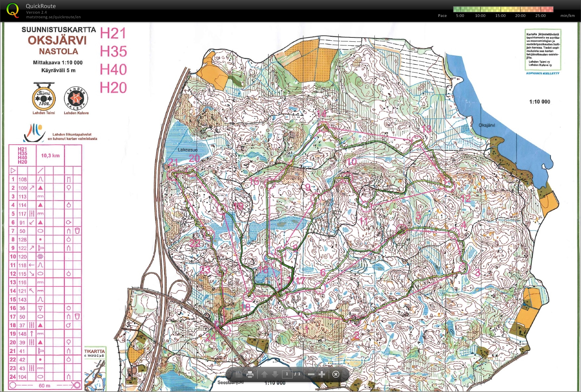This screenshot has height=392, width=581.
Task: Click the pace color gradient scale
Action: tap(503, 9)
